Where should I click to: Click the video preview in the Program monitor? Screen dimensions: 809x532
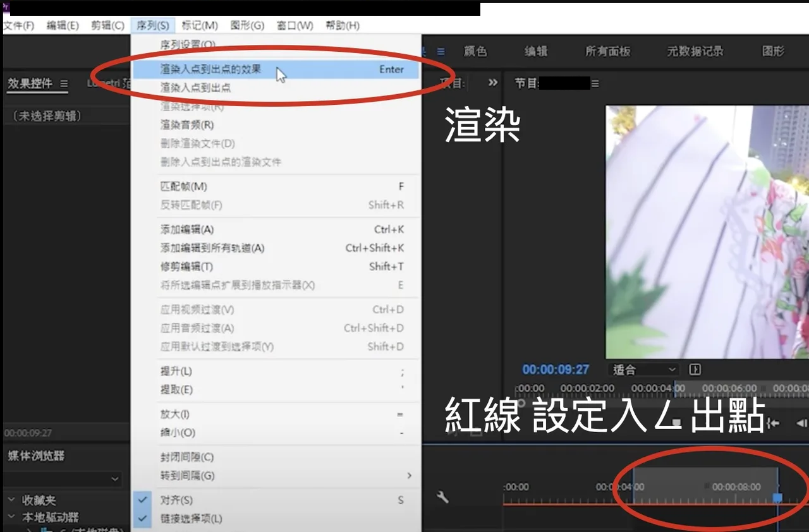(707, 232)
